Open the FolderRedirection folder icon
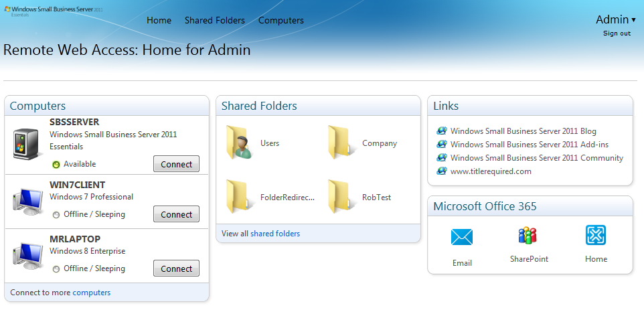Screen dimensions: 644x316 [239, 197]
